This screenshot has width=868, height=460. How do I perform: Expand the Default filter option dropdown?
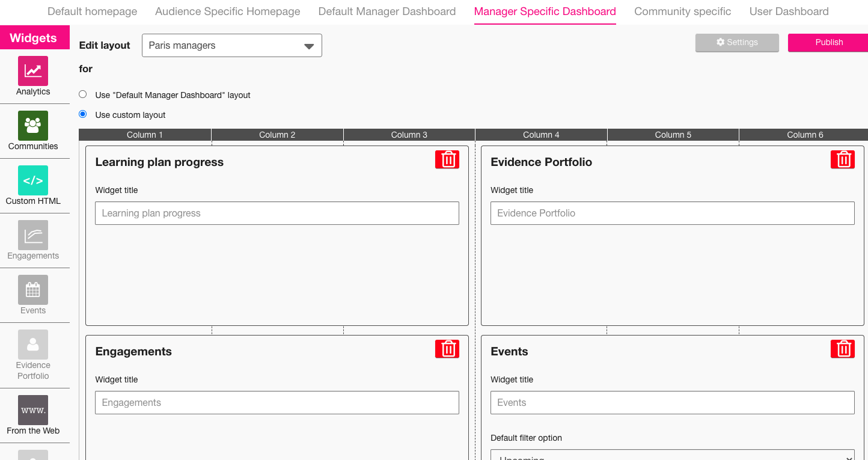point(672,456)
